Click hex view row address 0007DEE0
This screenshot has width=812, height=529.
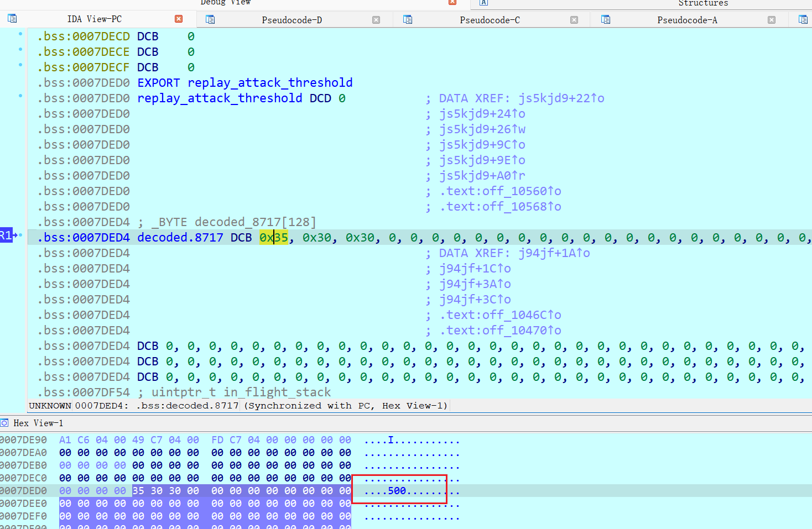coord(23,504)
